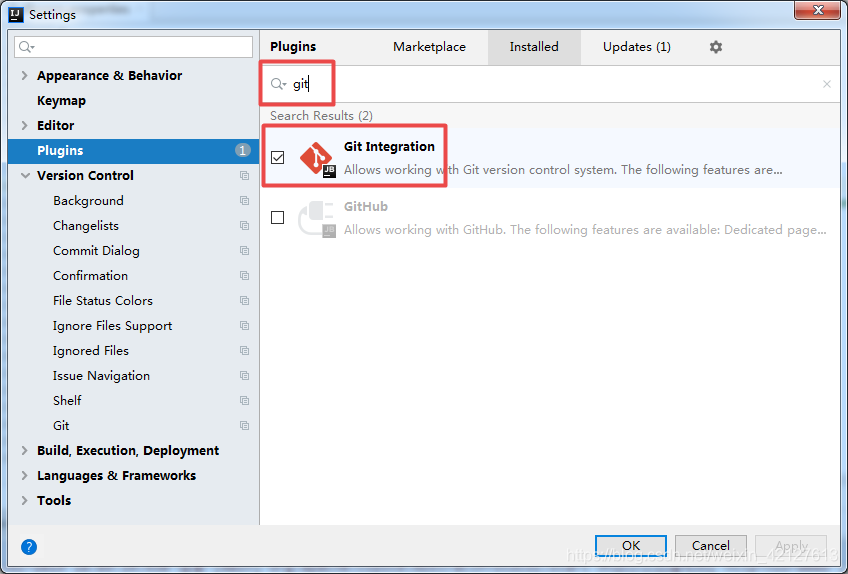Image resolution: width=848 pixels, height=574 pixels.
Task: Expand the Tools section
Action: pos(24,500)
